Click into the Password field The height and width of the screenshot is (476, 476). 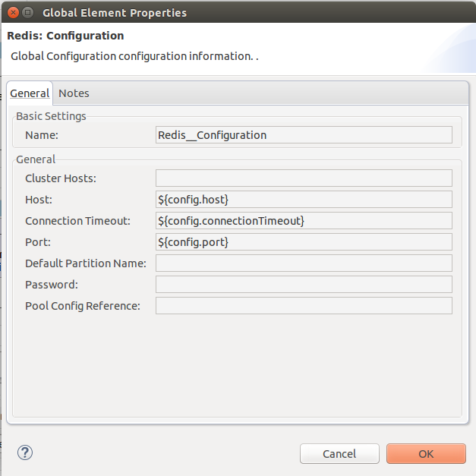click(x=304, y=285)
